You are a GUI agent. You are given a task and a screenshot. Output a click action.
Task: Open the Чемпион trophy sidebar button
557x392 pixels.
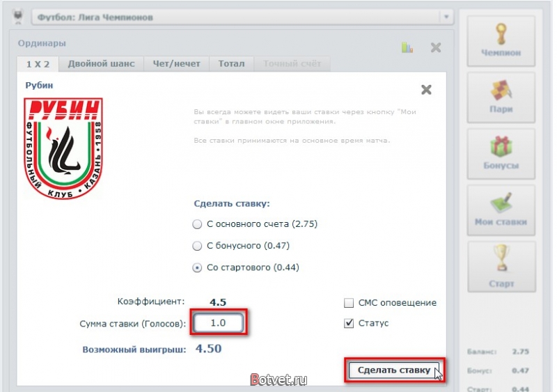pos(501,41)
